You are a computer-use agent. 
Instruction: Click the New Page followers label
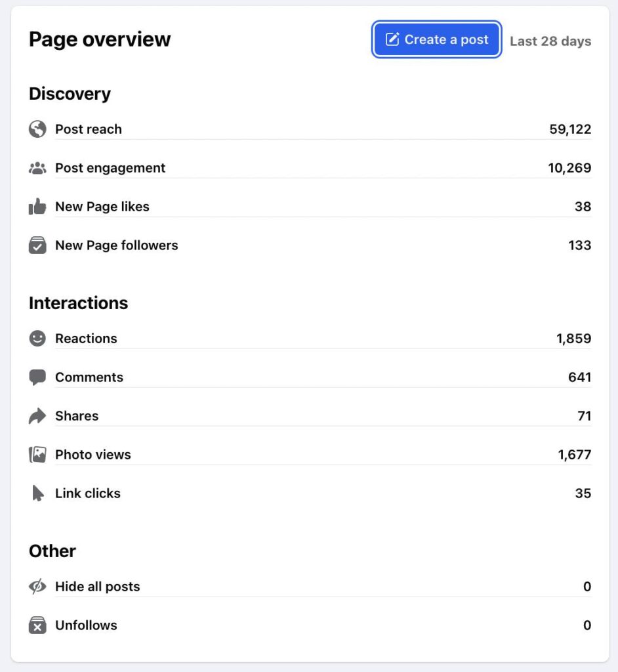point(116,245)
